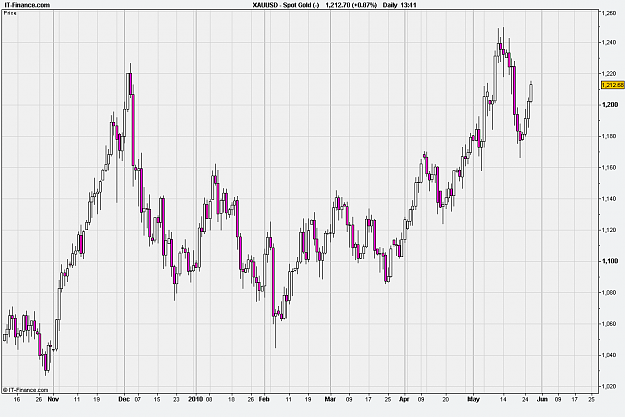
Task: Click the 18 date label on time axis
Action: [x=231, y=399]
